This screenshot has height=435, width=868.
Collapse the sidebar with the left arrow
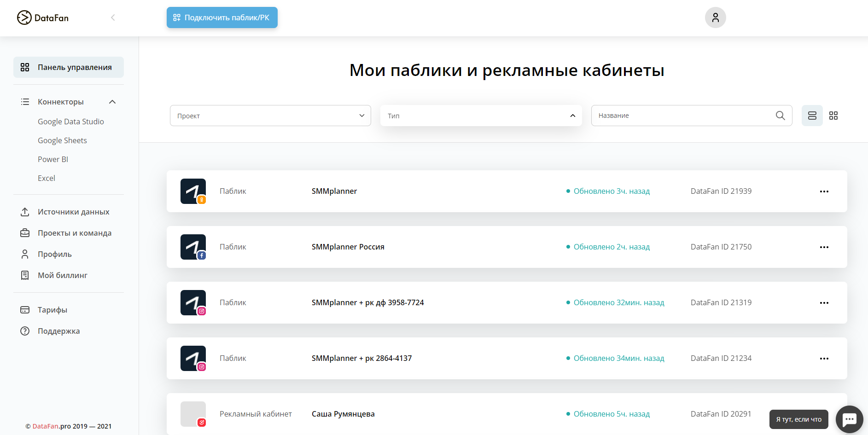[x=113, y=17]
